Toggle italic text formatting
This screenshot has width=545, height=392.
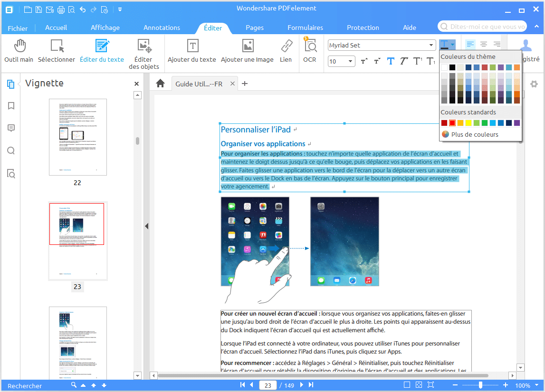[x=404, y=61]
